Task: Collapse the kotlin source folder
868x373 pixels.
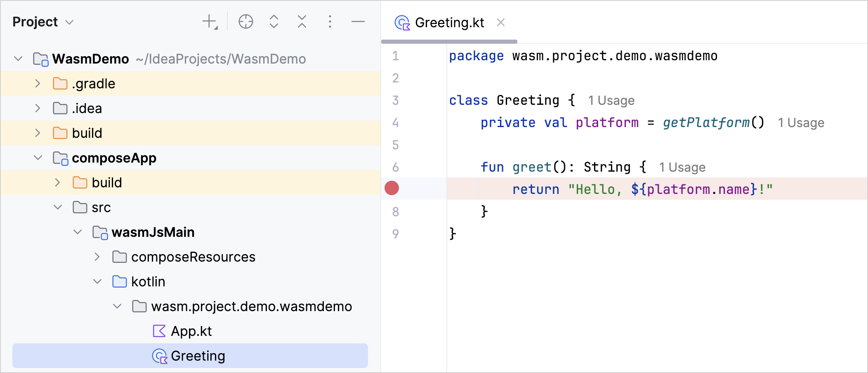Action: pos(97,282)
